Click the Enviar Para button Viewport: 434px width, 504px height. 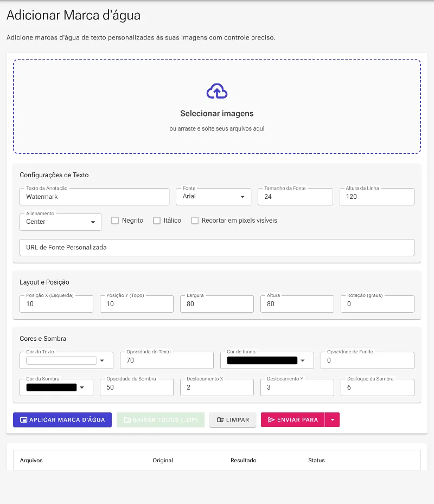click(293, 420)
